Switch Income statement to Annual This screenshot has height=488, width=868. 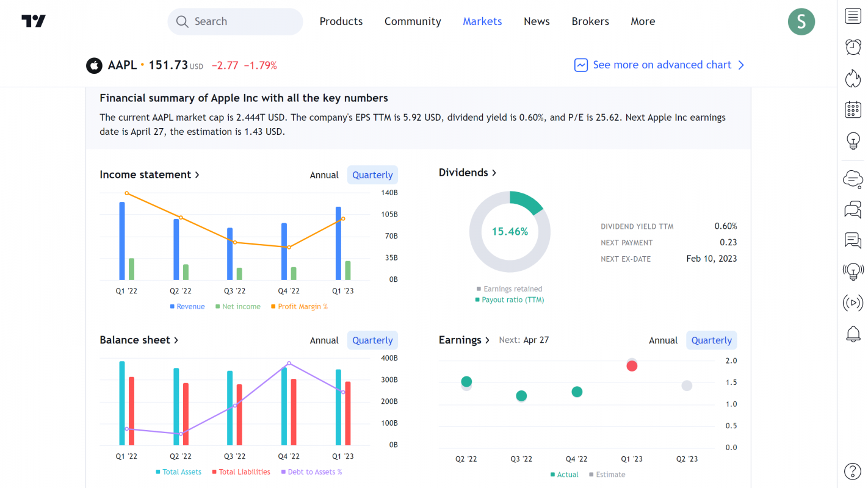324,175
